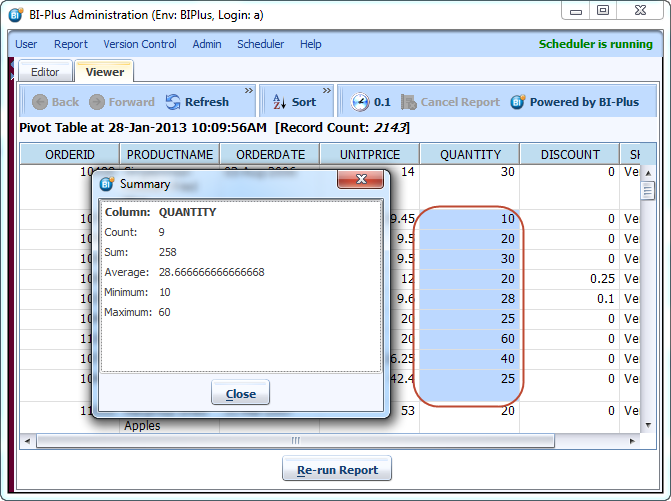Click the Re-run Report button
Screen dimensions: 671x501
[336, 469]
